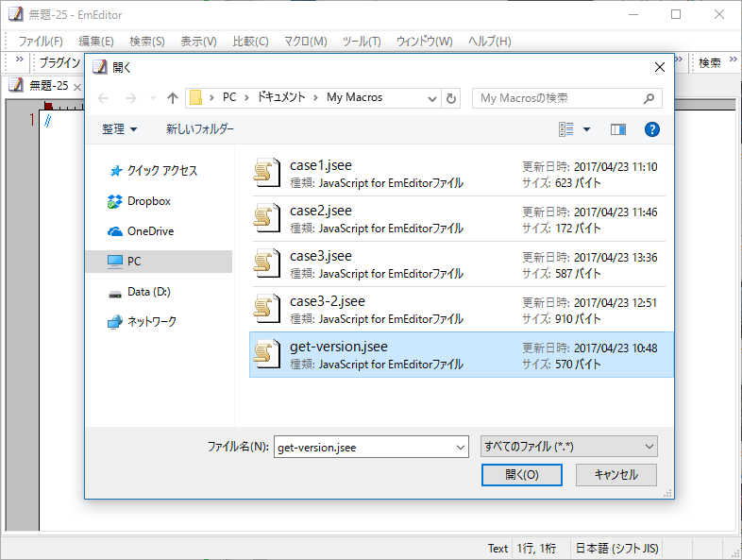Click the 検索 toolbar label

click(710, 63)
